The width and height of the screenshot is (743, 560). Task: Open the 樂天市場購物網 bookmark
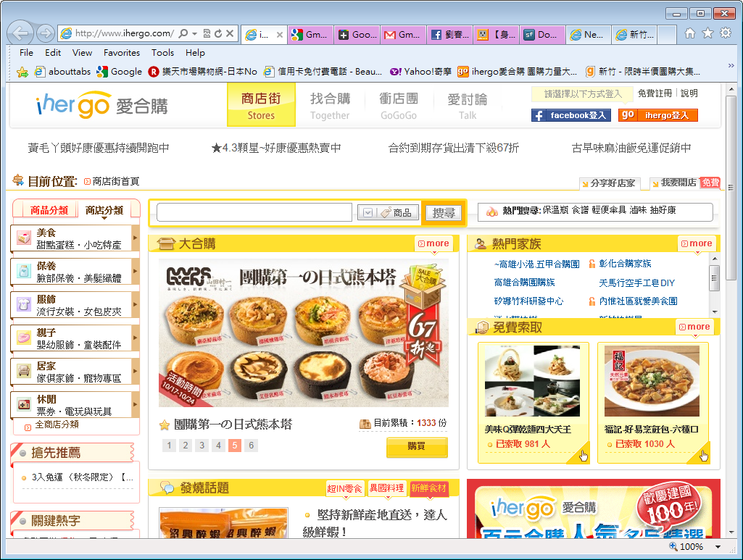(x=202, y=72)
